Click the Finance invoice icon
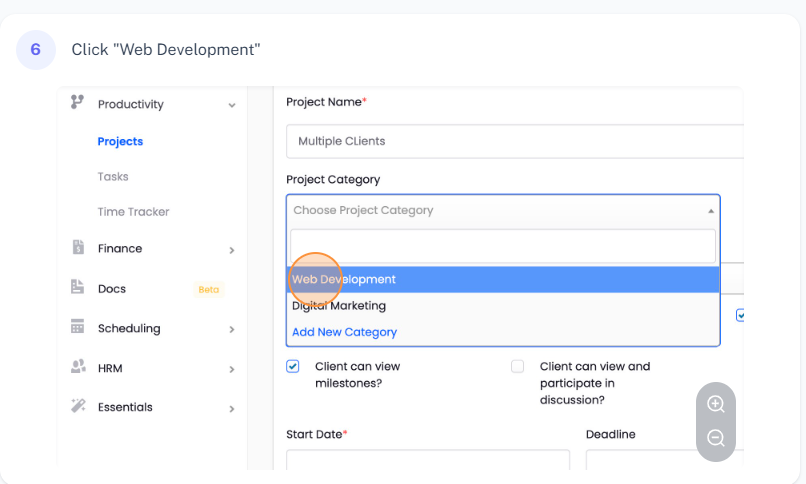 click(x=77, y=248)
